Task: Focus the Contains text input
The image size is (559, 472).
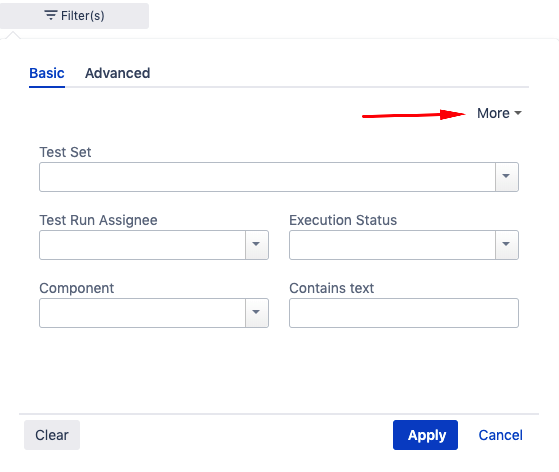Action: (x=404, y=313)
